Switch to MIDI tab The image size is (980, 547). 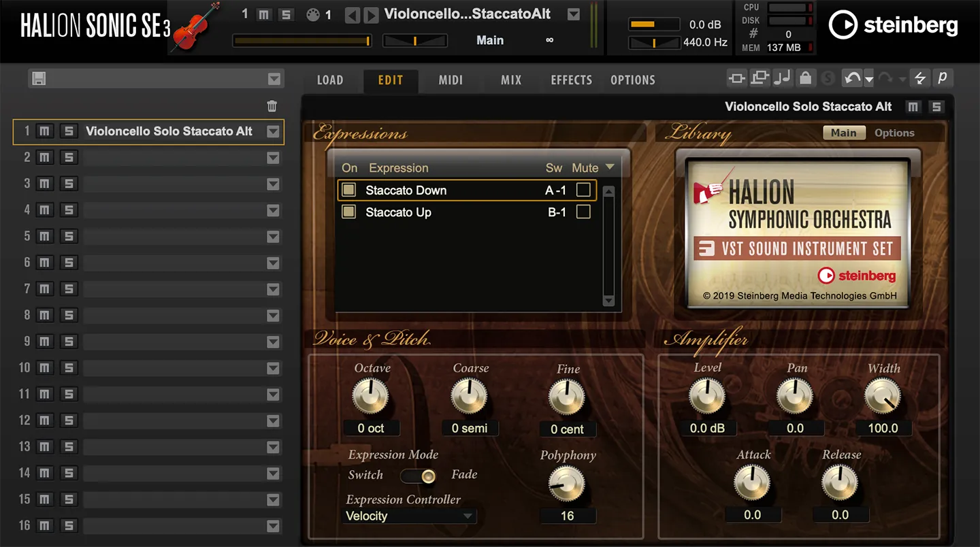coord(451,80)
